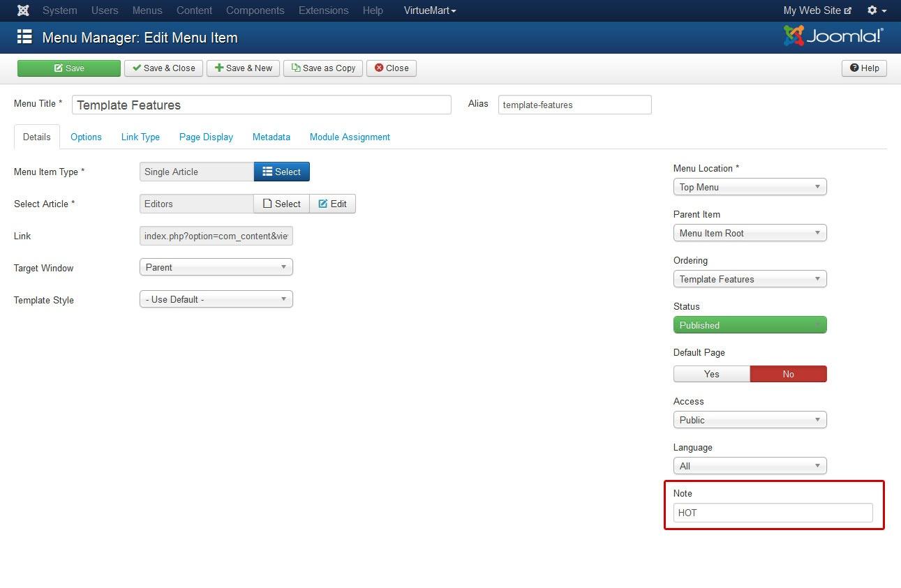Expand the Menu Location dropdown
901x588 pixels.
click(750, 187)
